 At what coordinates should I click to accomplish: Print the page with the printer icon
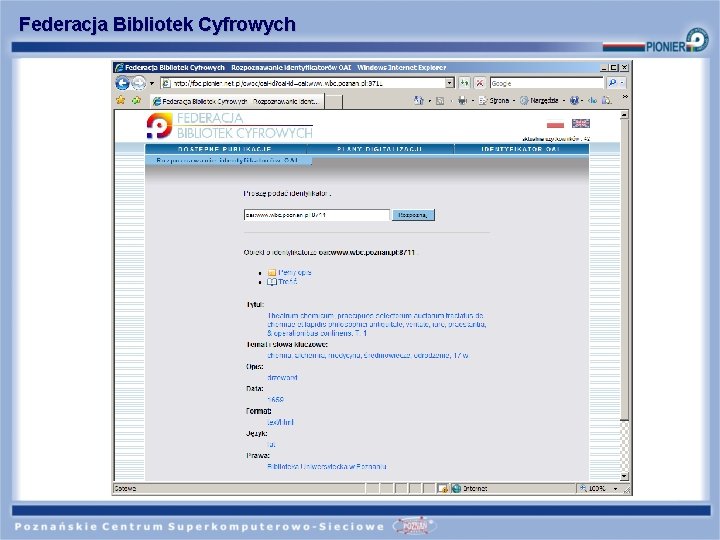click(x=462, y=101)
